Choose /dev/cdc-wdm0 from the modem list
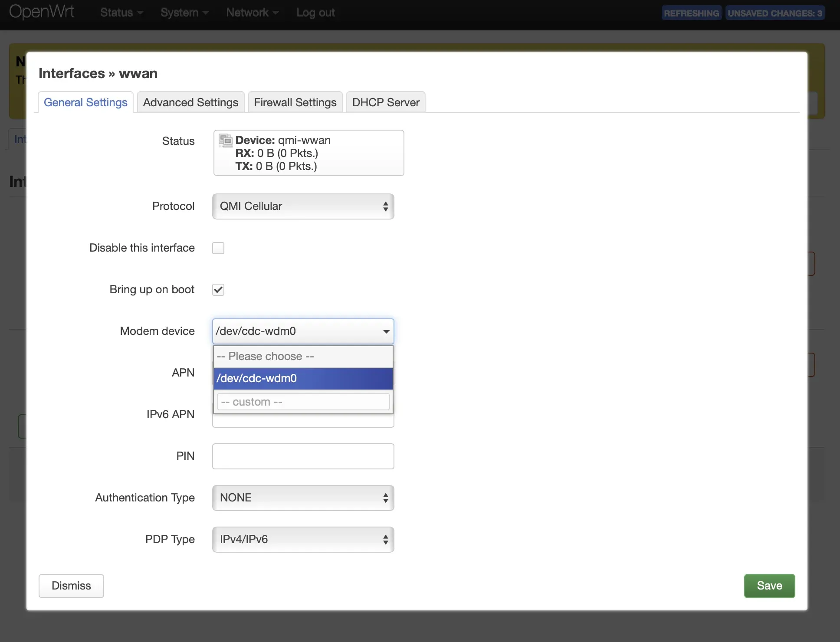 (303, 379)
